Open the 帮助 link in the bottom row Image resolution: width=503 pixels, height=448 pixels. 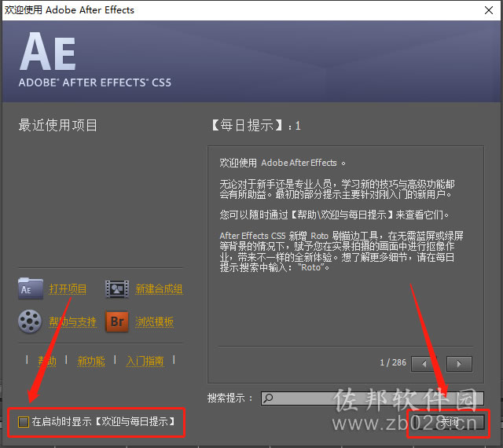[47, 361]
